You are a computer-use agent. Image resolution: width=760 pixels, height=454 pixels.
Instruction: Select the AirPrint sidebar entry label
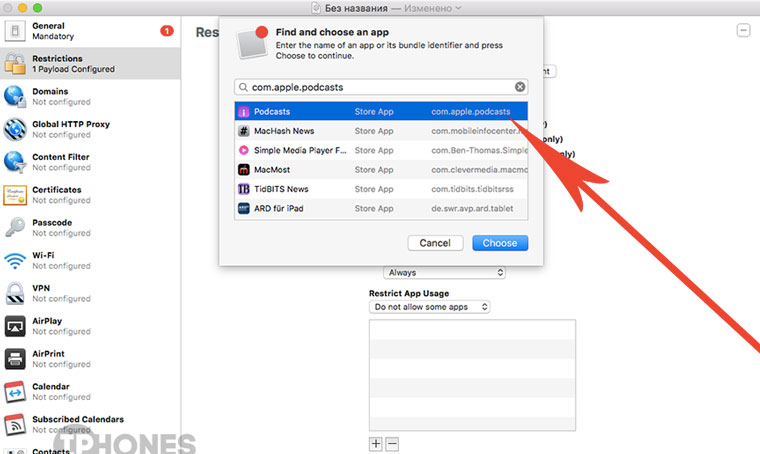48,354
